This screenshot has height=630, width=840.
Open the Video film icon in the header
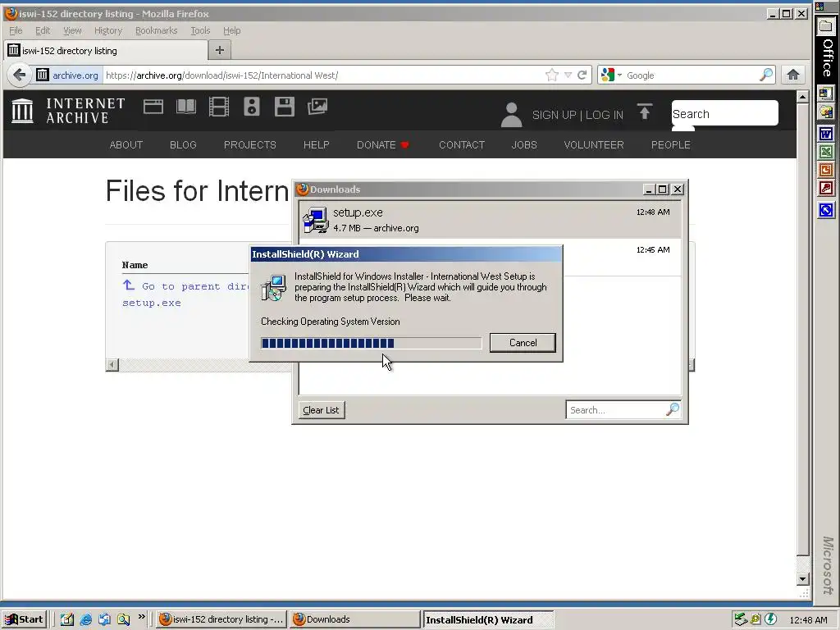[218, 107]
